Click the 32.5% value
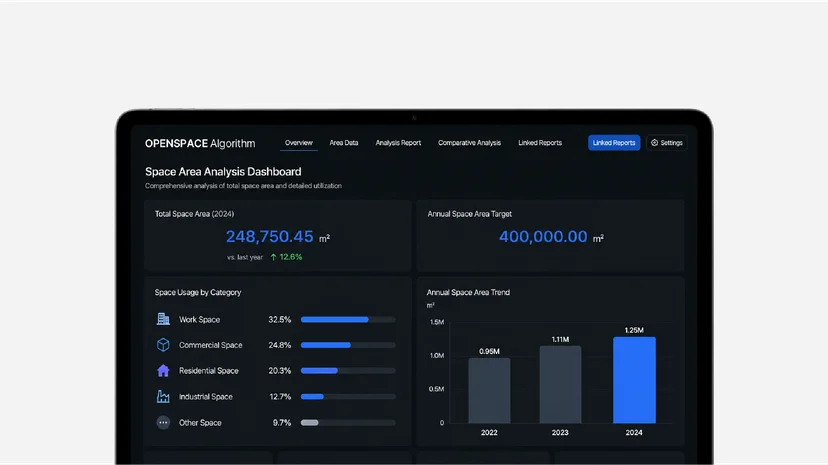Image resolution: width=828 pixels, height=465 pixels. pyautogui.click(x=279, y=319)
